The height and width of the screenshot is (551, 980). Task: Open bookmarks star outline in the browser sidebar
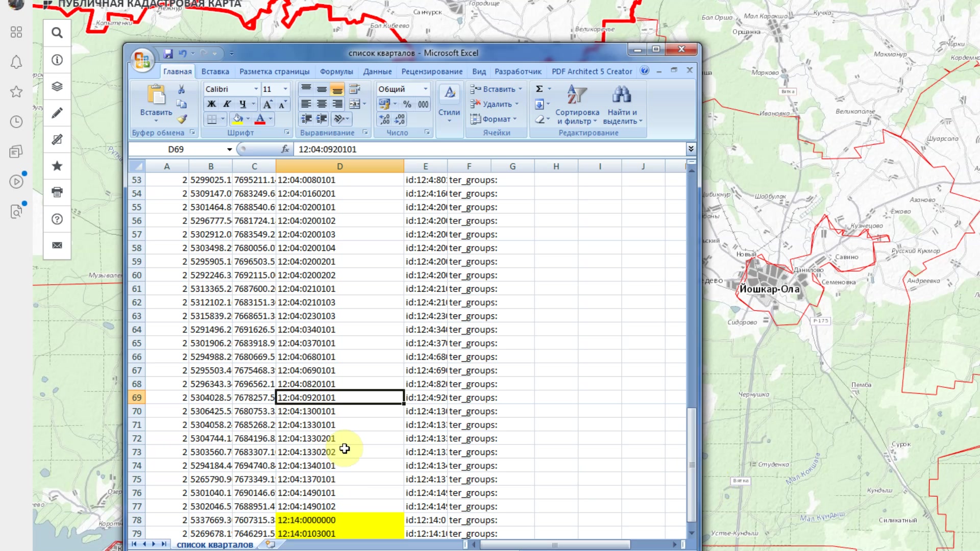pyautogui.click(x=16, y=92)
